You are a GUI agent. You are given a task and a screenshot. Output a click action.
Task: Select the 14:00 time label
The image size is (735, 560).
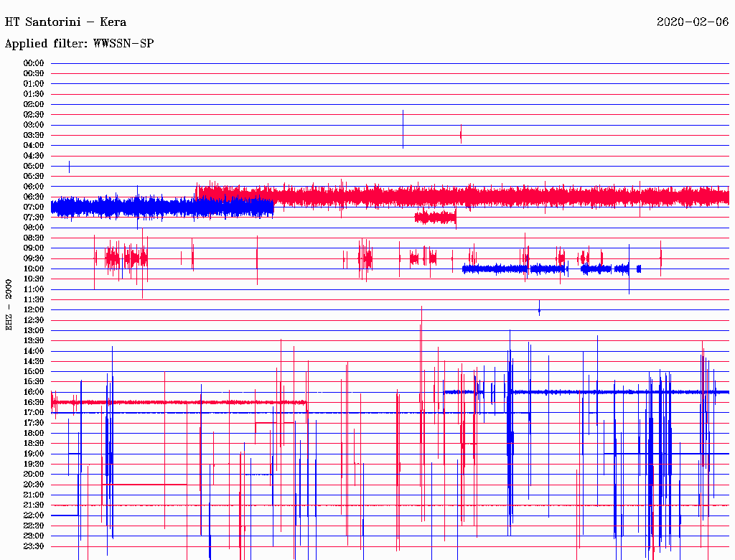tap(34, 350)
